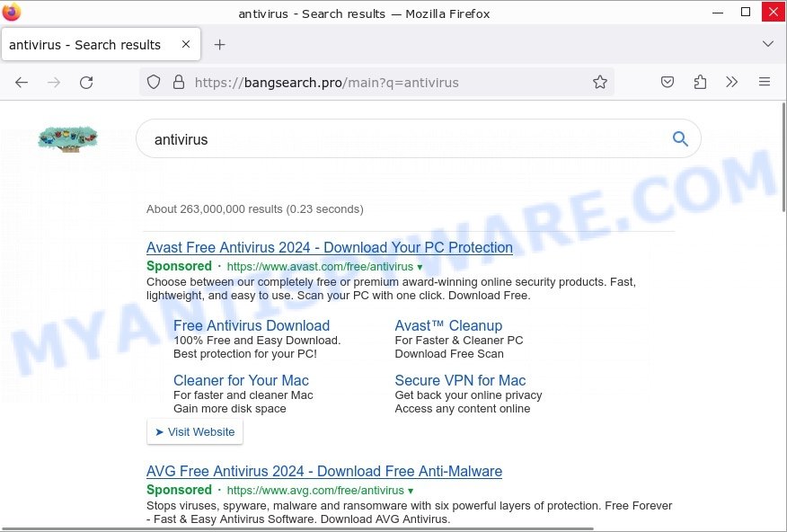
Task: Click the avg.com/free/antivirus green URL
Action: (315, 491)
